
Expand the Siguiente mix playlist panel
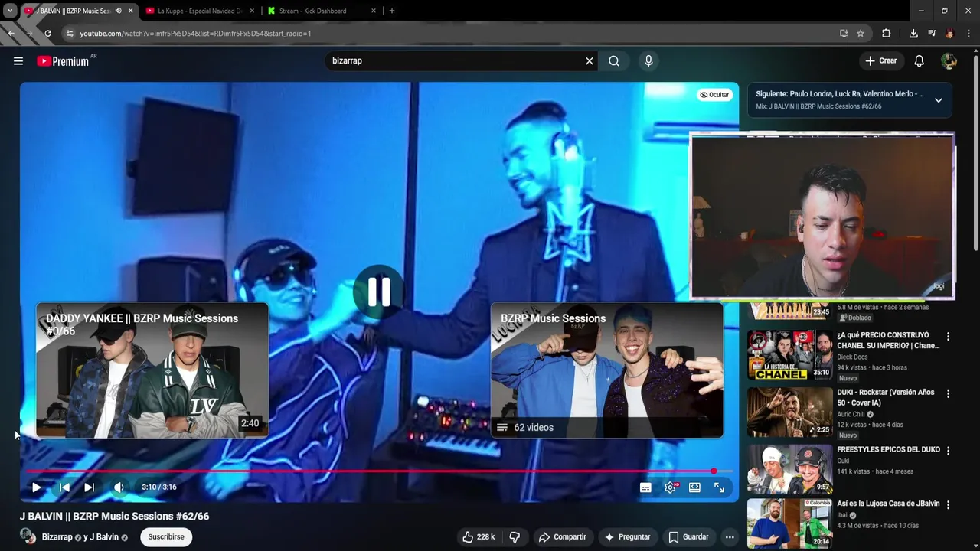coord(938,100)
